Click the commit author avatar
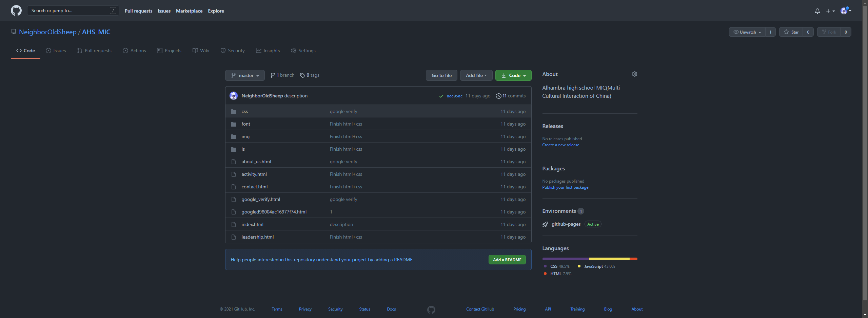 [x=234, y=96]
